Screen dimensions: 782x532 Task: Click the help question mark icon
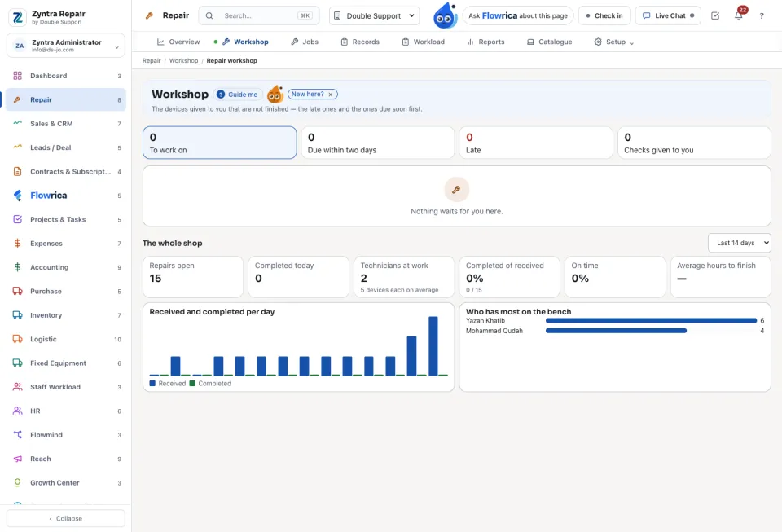tap(762, 15)
